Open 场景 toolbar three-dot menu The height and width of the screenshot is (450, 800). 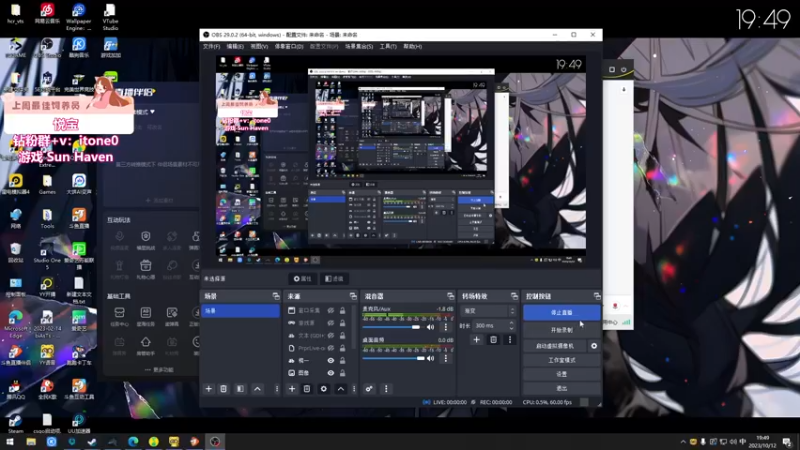277,389
